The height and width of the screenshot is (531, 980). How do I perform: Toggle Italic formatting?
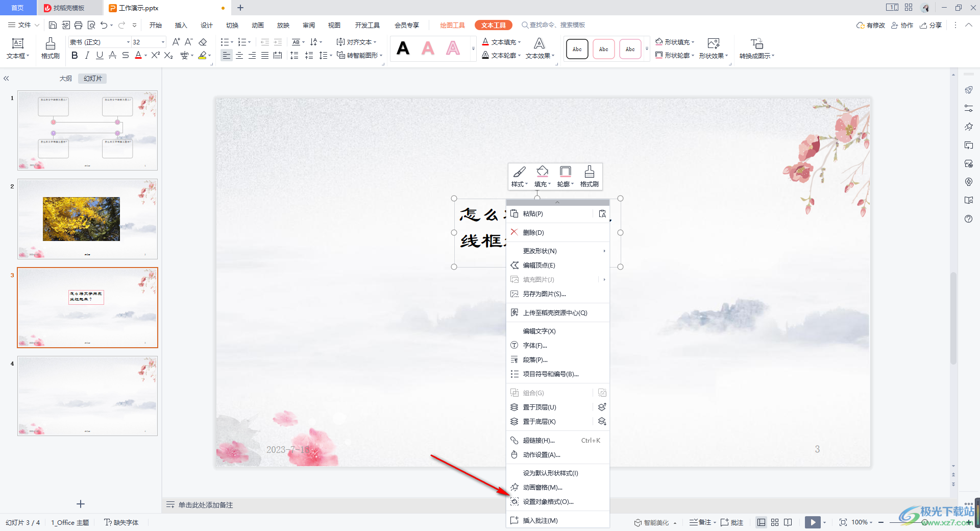point(87,55)
